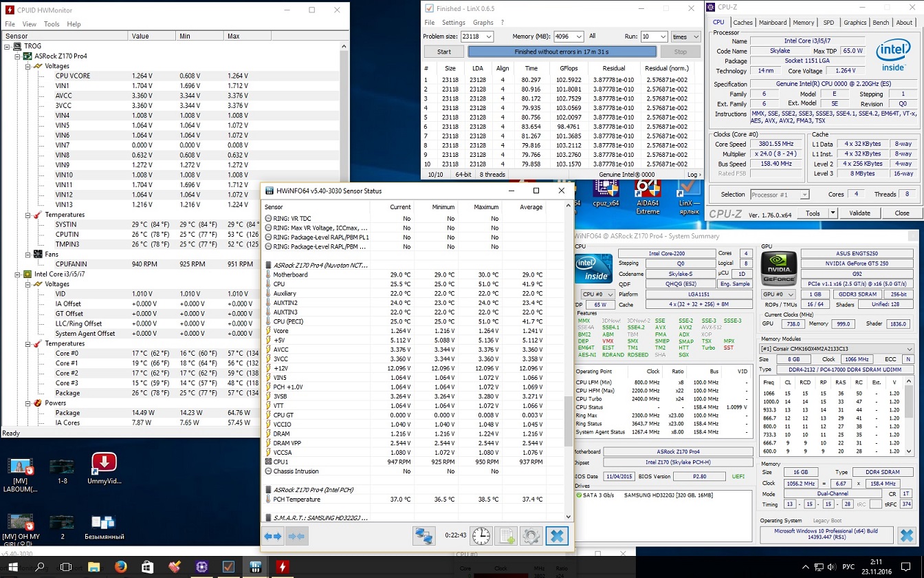Click the LinX Start button
This screenshot has width=924, height=578.
tap(444, 52)
